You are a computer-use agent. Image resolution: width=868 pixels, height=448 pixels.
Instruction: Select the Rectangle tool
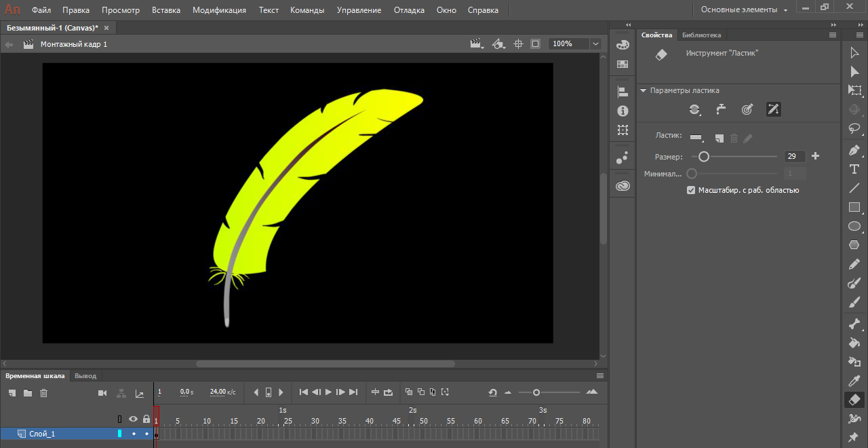pos(854,207)
